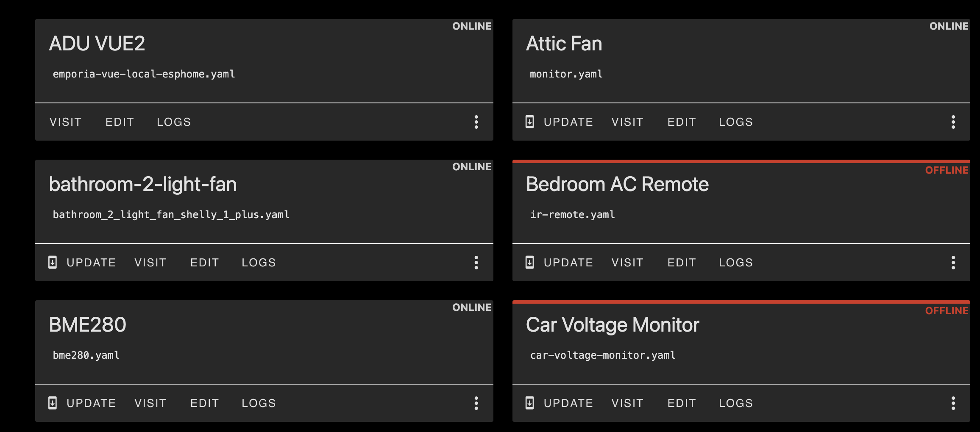Screen dimensions: 980x432
Task: Open the three-dot menu on BME280 card
Action: pos(476,403)
